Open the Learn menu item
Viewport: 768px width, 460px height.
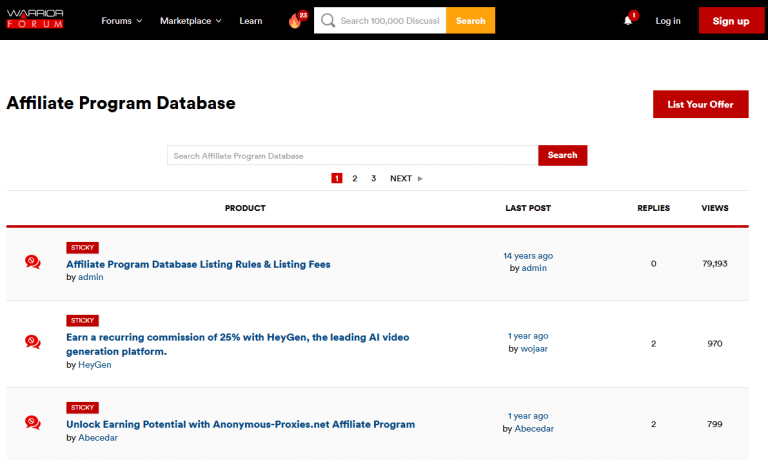pyautogui.click(x=251, y=21)
